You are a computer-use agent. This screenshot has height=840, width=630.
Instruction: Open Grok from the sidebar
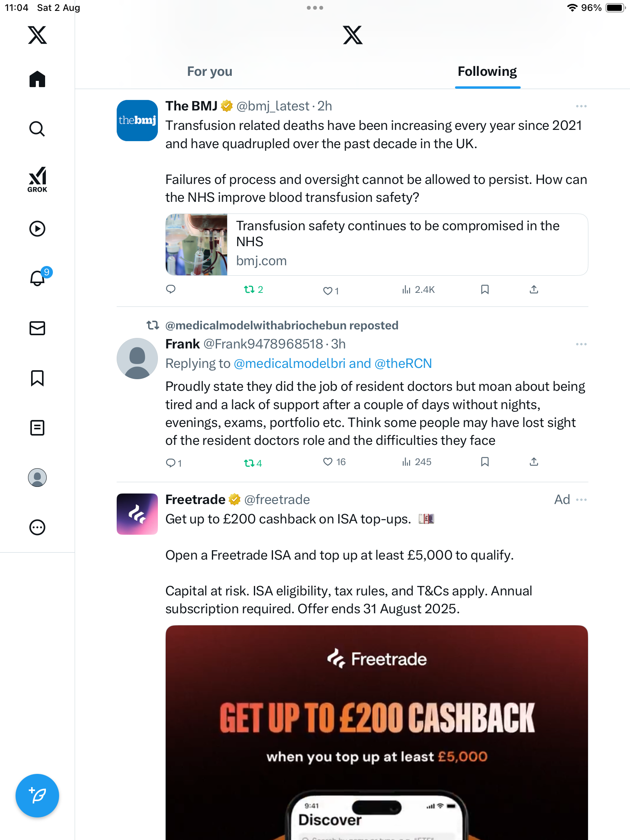click(x=37, y=180)
